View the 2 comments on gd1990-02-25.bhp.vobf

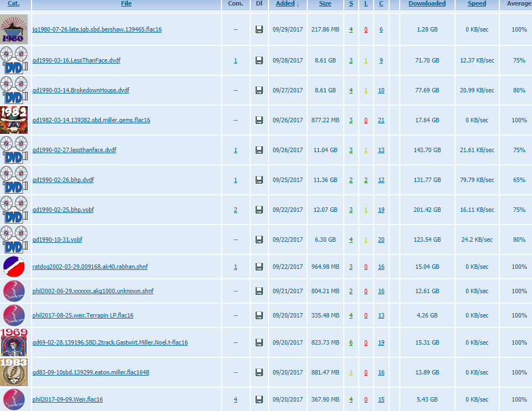click(x=235, y=210)
